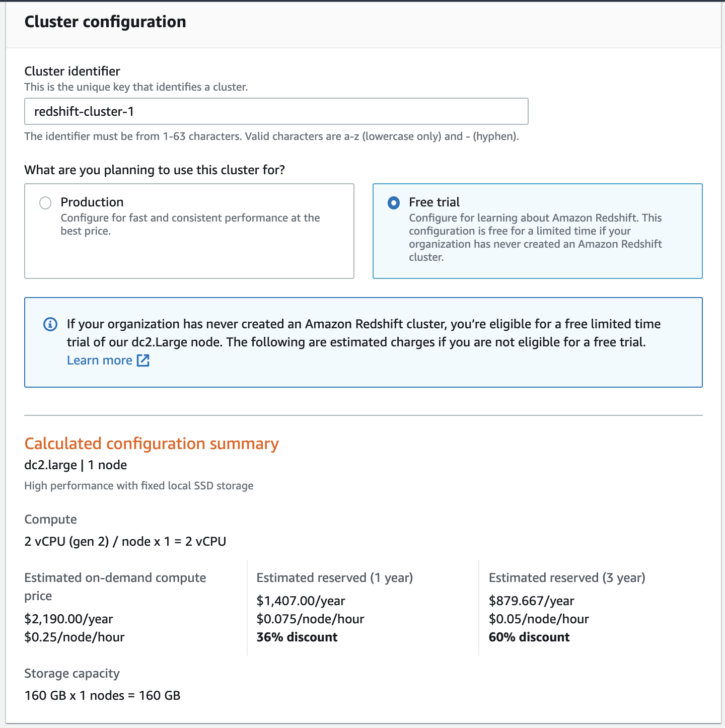Click the Cluster configuration section header

pos(105,22)
